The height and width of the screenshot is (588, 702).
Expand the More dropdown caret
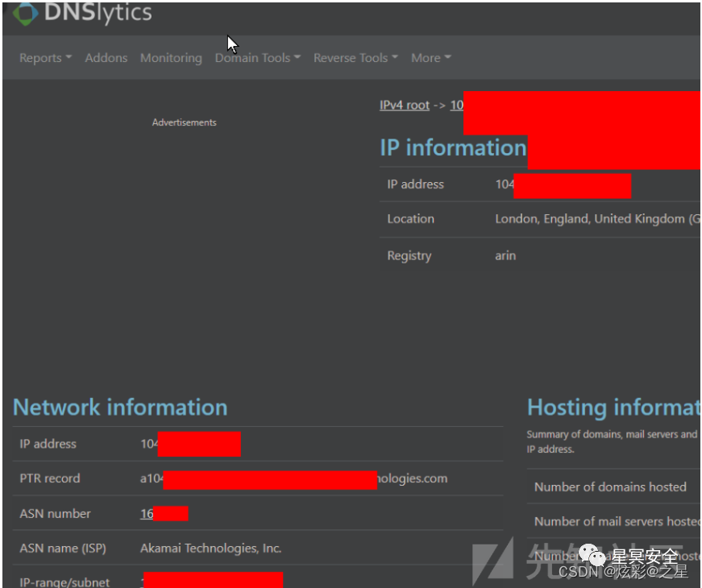point(448,57)
